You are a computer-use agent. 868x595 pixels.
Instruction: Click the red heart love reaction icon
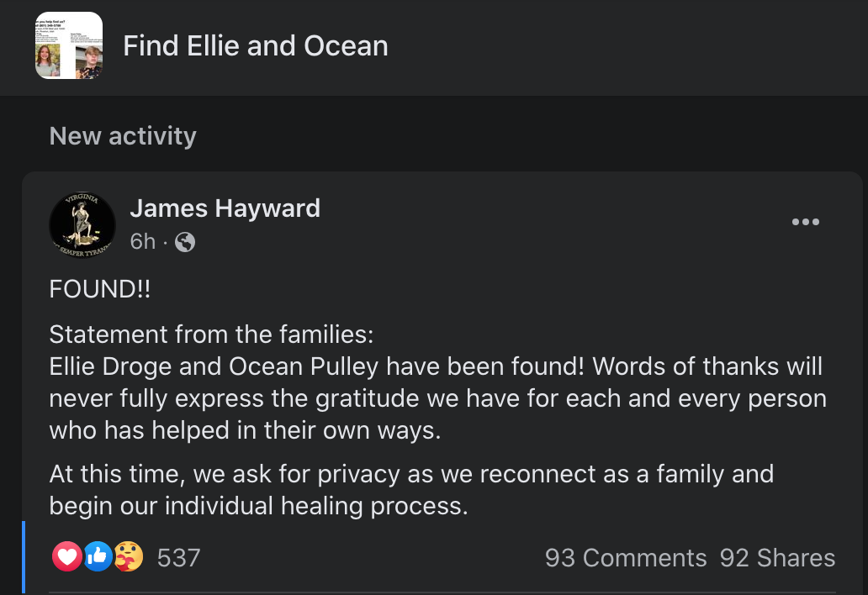click(67, 556)
